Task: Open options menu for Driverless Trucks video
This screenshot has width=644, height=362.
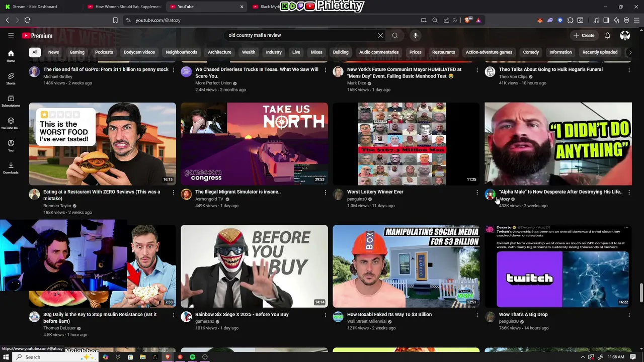Action: (325, 70)
